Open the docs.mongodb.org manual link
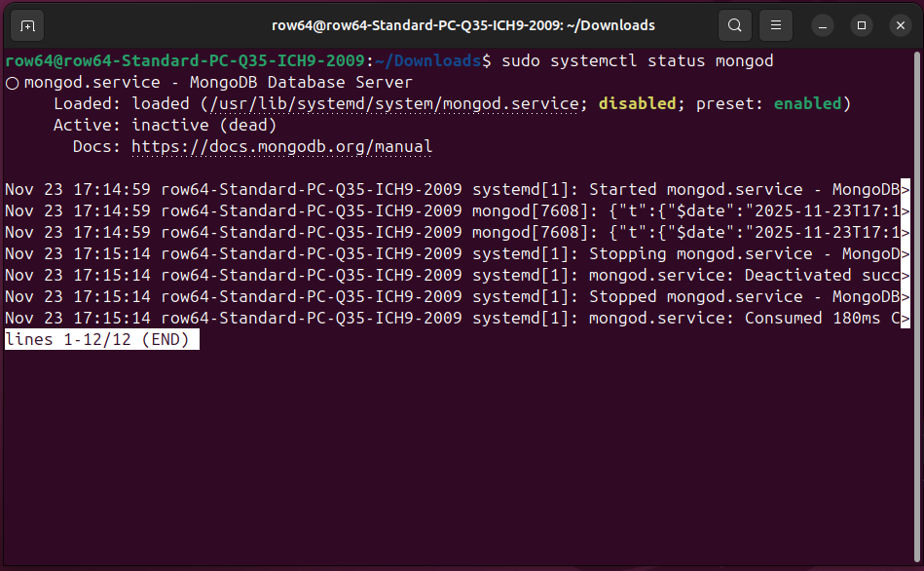This screenshot has width=924, height=571. pyautogui.click(x=281, y=147)
